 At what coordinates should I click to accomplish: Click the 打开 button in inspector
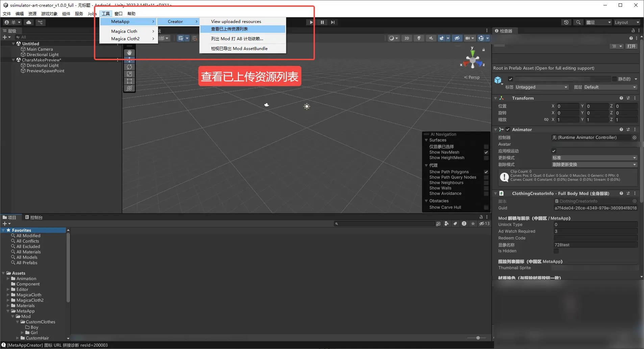coord(631,46)
